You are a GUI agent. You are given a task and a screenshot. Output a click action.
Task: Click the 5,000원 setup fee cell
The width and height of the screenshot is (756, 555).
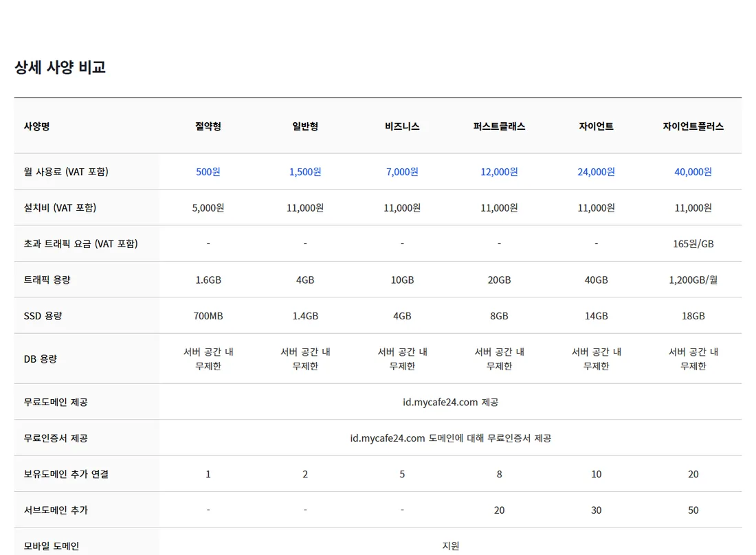tap(208, 207)
